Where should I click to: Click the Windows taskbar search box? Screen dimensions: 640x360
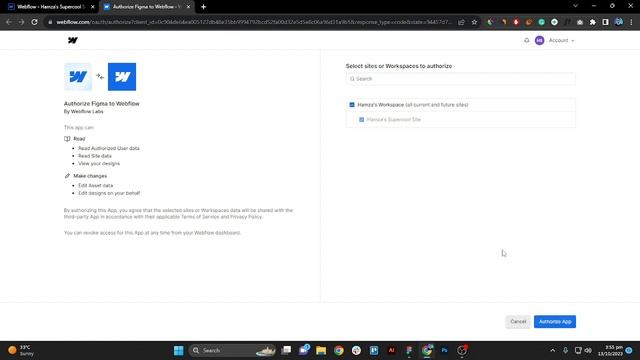click(x=233, y=350)
